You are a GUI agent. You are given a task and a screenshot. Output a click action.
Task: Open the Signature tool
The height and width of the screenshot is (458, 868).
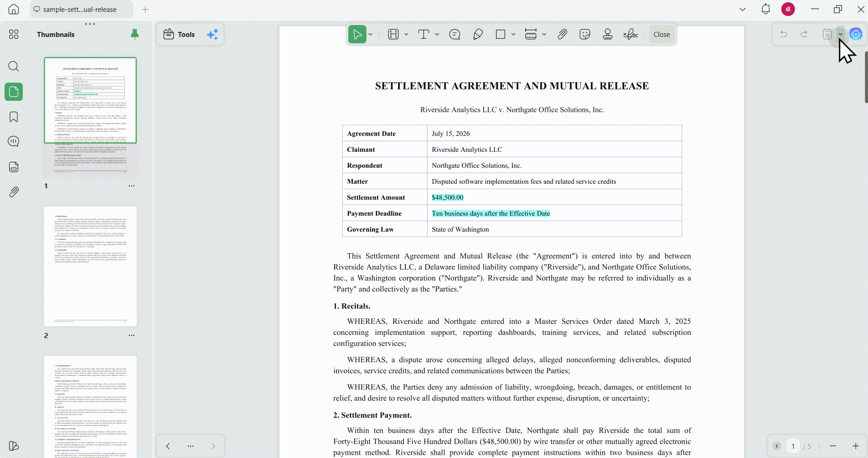click(x=630, y=34)
